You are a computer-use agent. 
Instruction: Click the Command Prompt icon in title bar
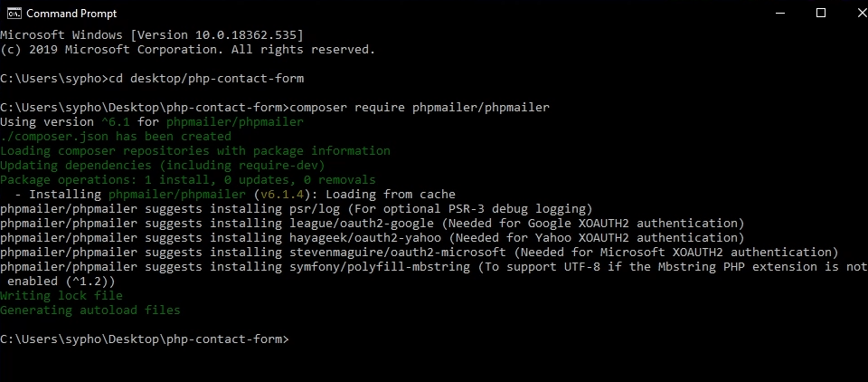pyautogui.click(x=14, y=13)
